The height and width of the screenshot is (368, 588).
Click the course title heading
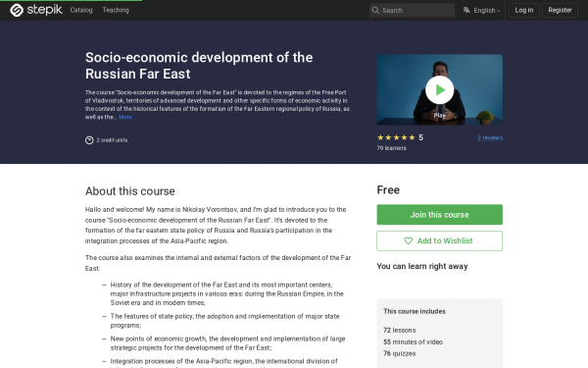click(x=199, y=66)
